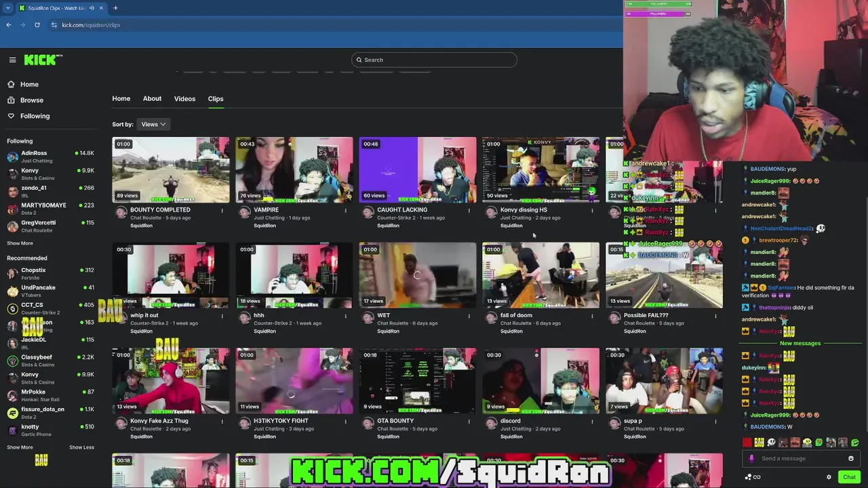Close the SquidRon Clips browser tab
Image resolution: width=868 pixels, height=488 pixels.
click(x=102, y=8)
